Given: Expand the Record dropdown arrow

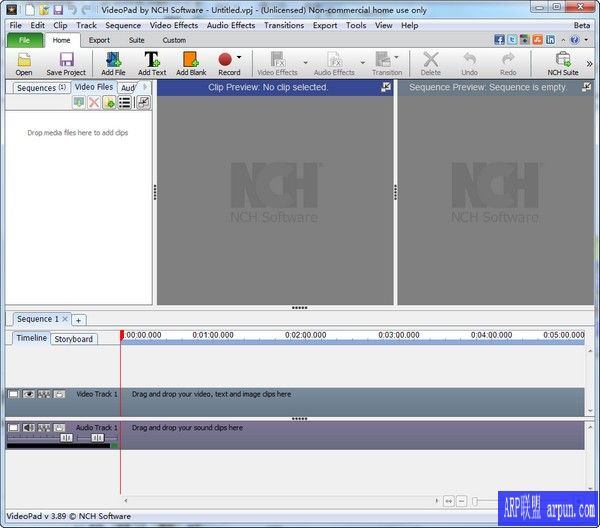Looking at the screenshot, I should [239, 57].
